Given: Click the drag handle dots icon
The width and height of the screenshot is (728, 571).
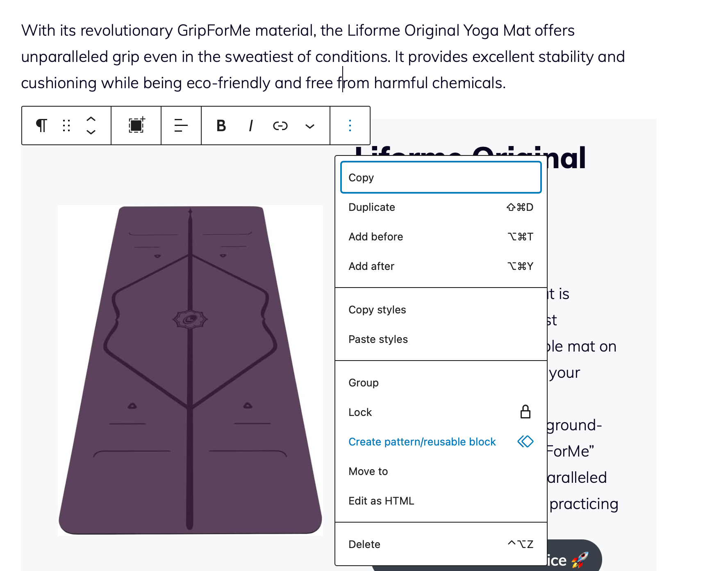Looking at the screenshot, I should point(66,126).
